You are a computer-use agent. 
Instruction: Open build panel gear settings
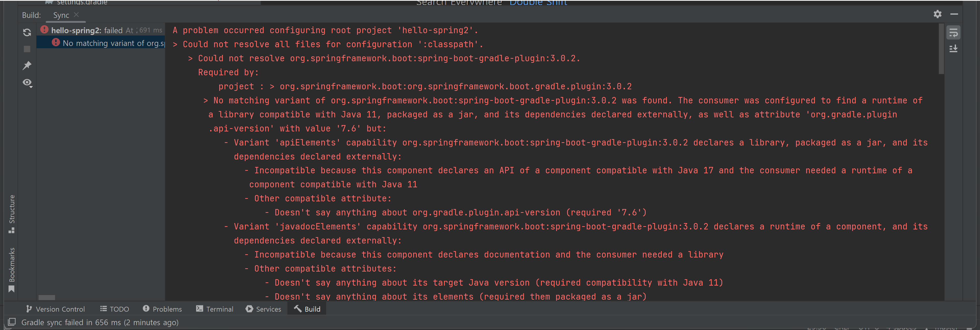tap(937, 14)
